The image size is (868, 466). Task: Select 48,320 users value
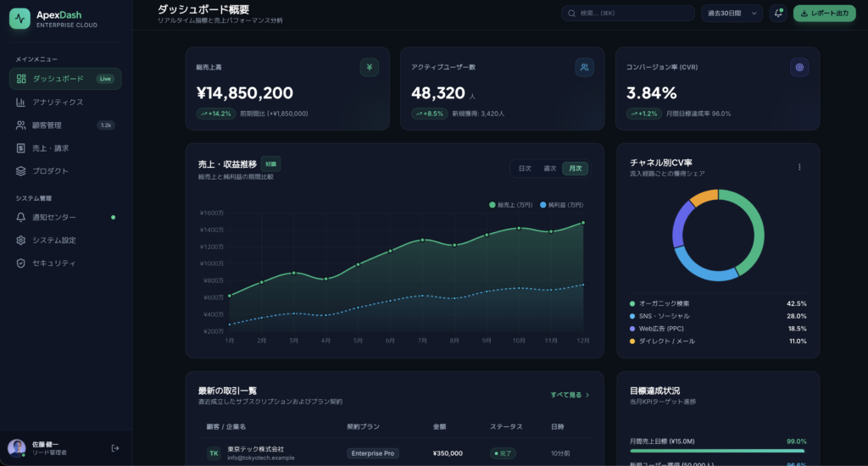tap(438, 93)
